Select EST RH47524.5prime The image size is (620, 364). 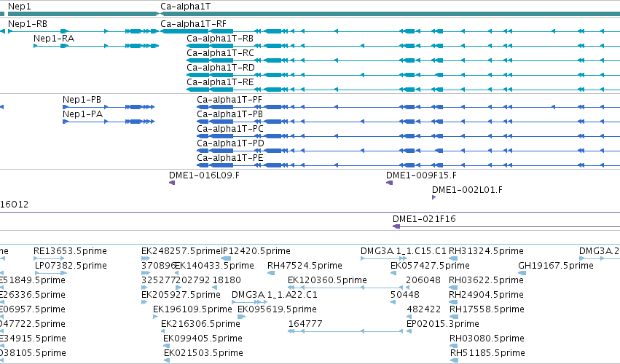(x=305, y=266)
